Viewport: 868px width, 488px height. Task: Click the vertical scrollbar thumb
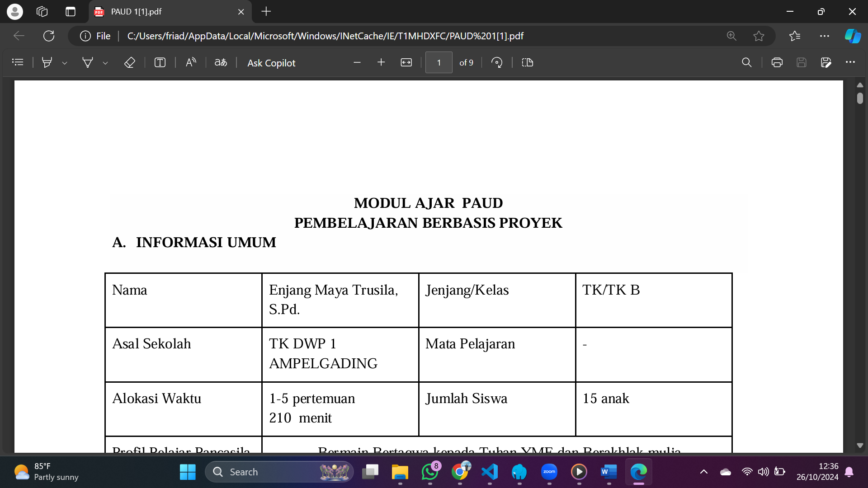click(860, 98)
